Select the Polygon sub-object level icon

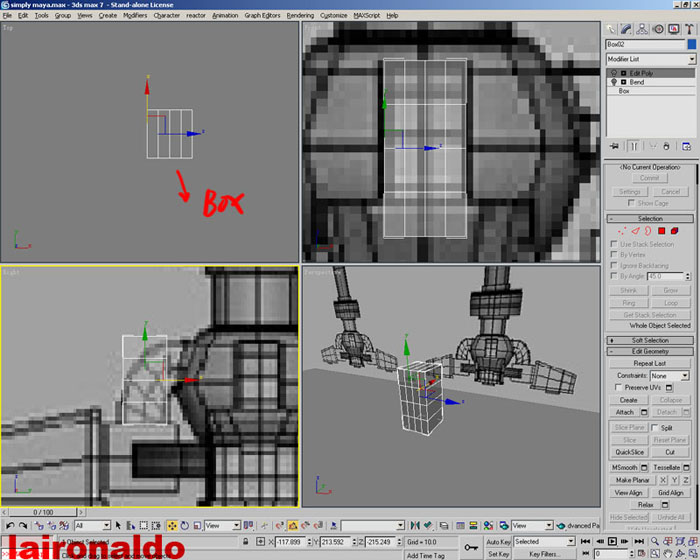[x=661, y=231]
